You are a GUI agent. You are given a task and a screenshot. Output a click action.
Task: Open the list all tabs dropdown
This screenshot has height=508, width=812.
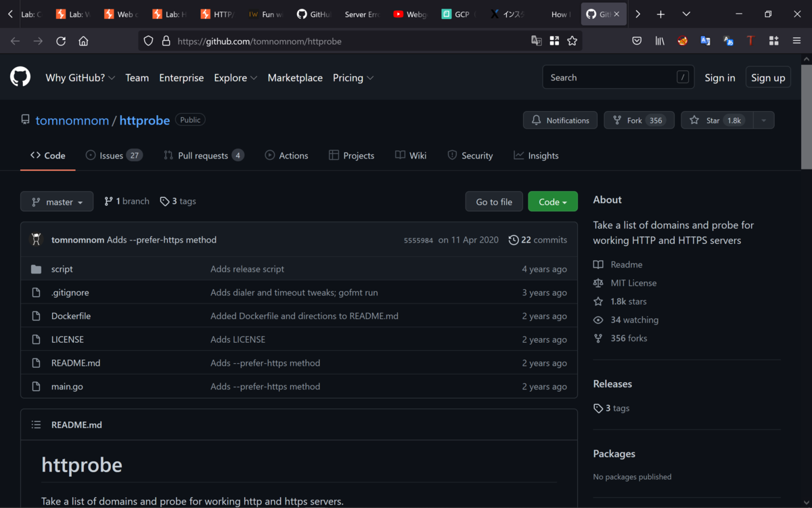click(687, 14)
